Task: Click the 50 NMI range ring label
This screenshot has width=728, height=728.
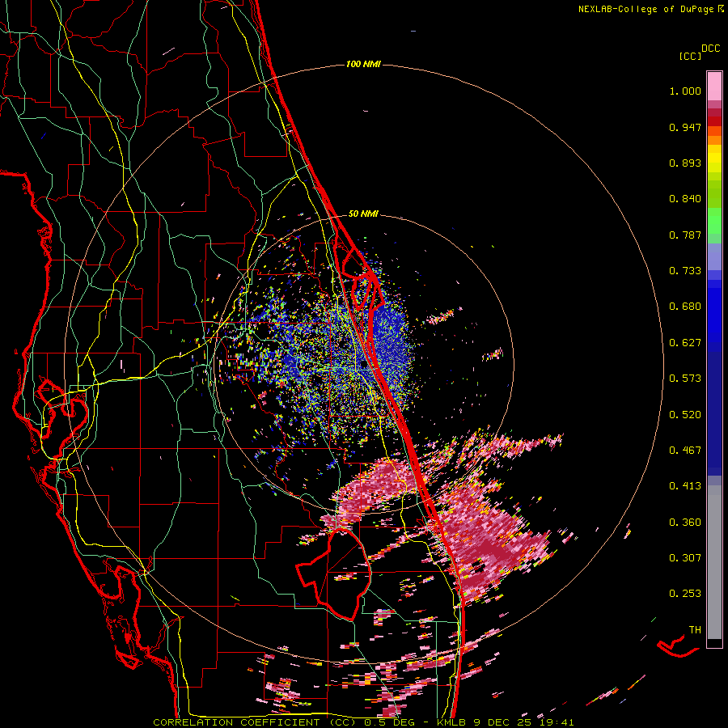Action: point(363,214)
